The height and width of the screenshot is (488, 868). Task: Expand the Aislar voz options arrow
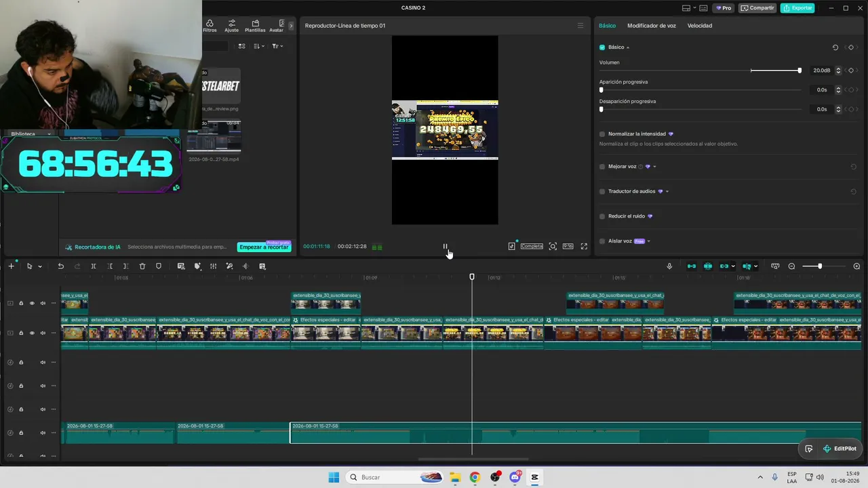(649, 241)
